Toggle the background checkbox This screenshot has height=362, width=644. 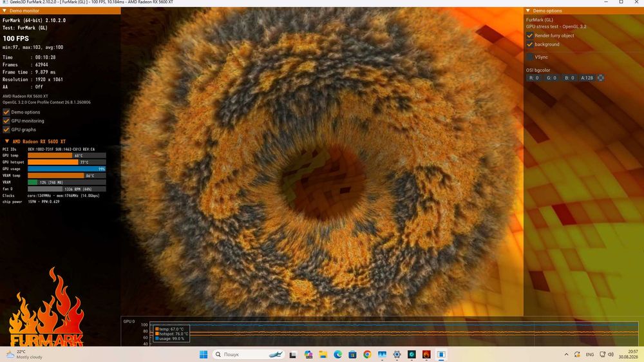click(530, 44)
